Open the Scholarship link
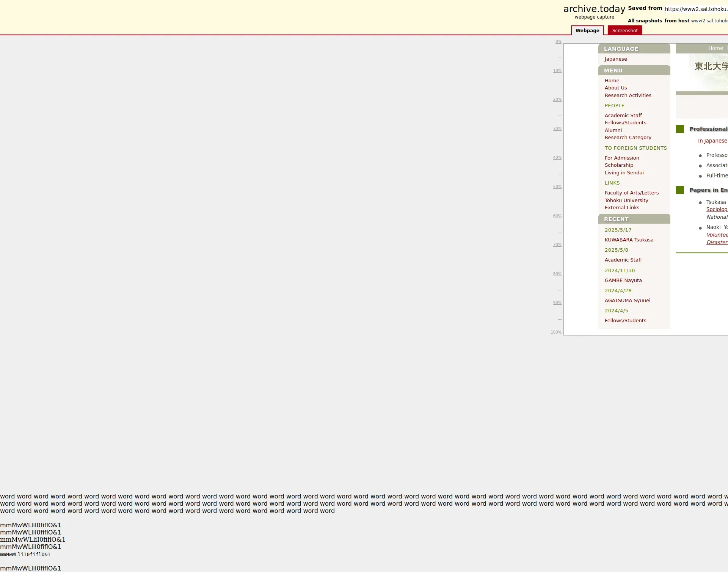728x572 pixels. pyautogui.click(x=618, y=165)
